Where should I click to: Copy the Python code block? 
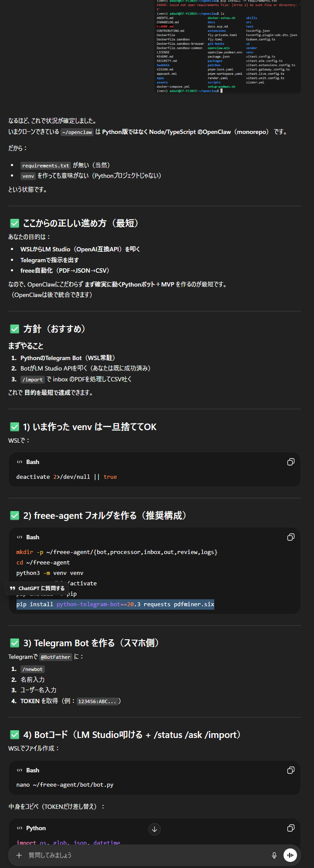pyautogui.click(x=290, y=828)
